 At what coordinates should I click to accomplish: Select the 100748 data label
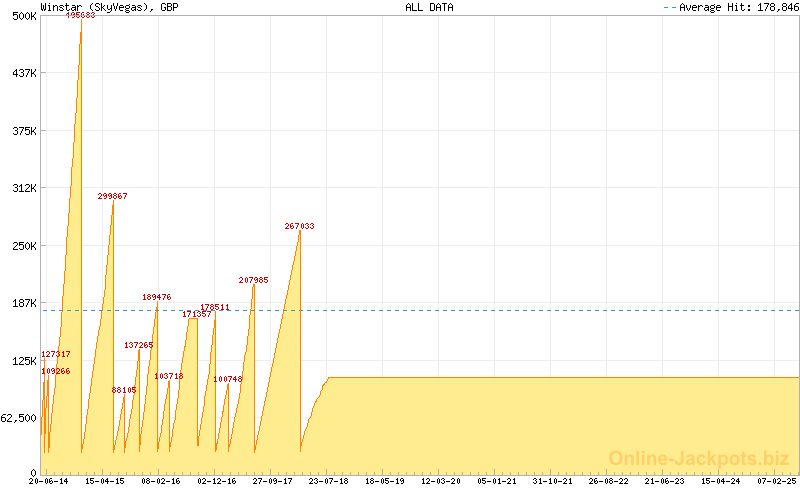(228, 379)
